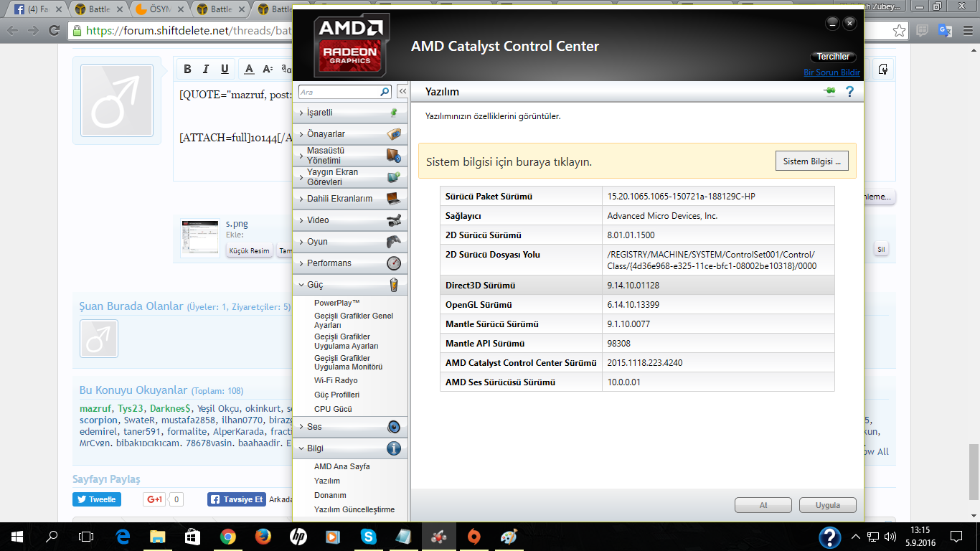Screen dimensions: 980x551
Task: Open the s.png attachment thumbnail
Action: point(200,238)
